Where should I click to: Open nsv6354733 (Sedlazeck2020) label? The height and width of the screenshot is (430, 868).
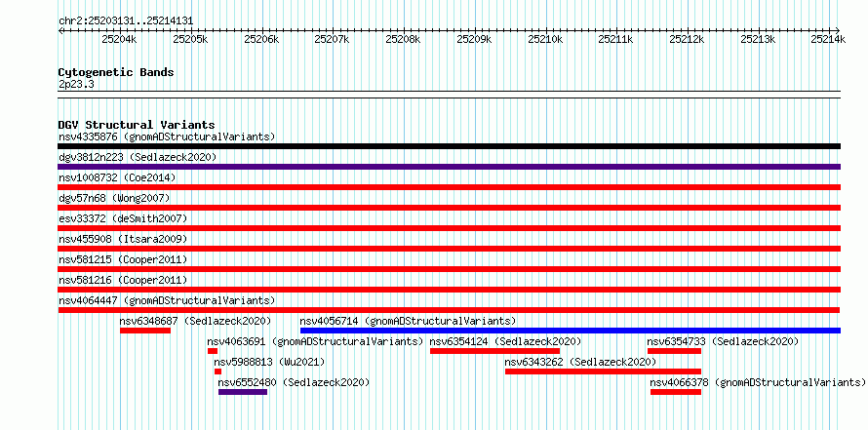(723, 341)
